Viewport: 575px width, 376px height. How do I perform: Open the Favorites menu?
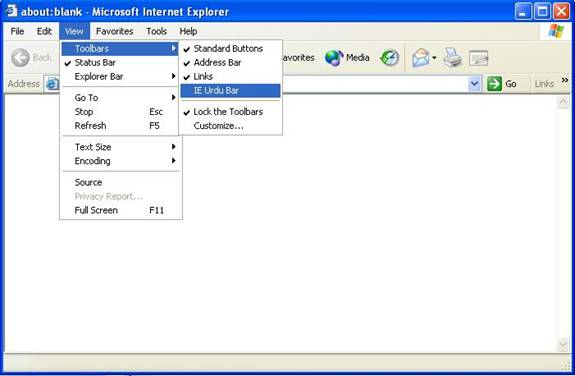coord(114,31)
